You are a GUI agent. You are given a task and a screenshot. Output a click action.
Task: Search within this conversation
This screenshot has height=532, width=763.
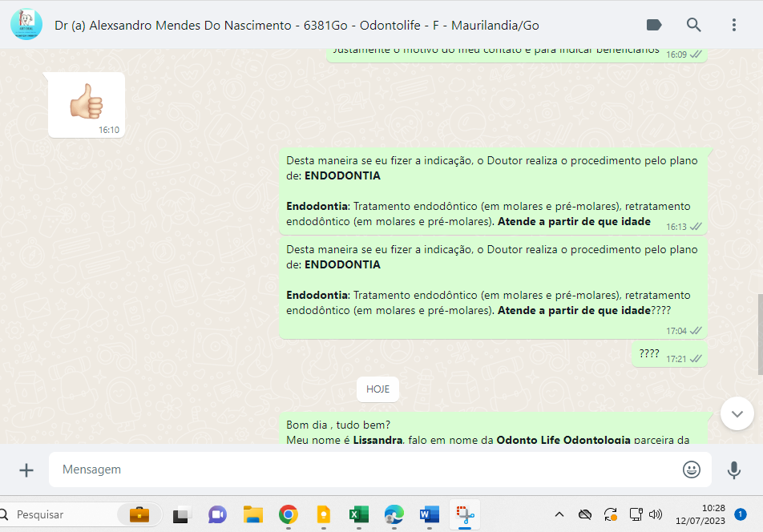coord(693,25)
